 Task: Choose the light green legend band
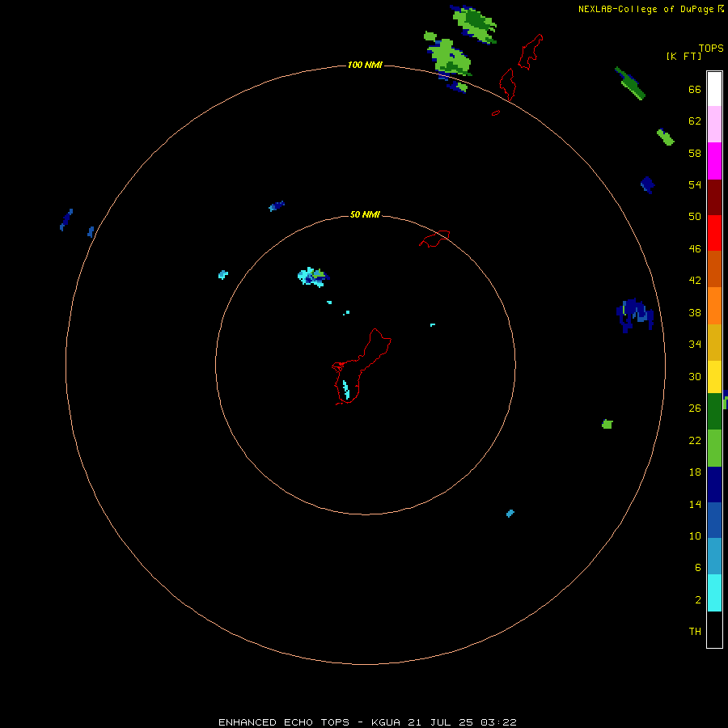714,448
